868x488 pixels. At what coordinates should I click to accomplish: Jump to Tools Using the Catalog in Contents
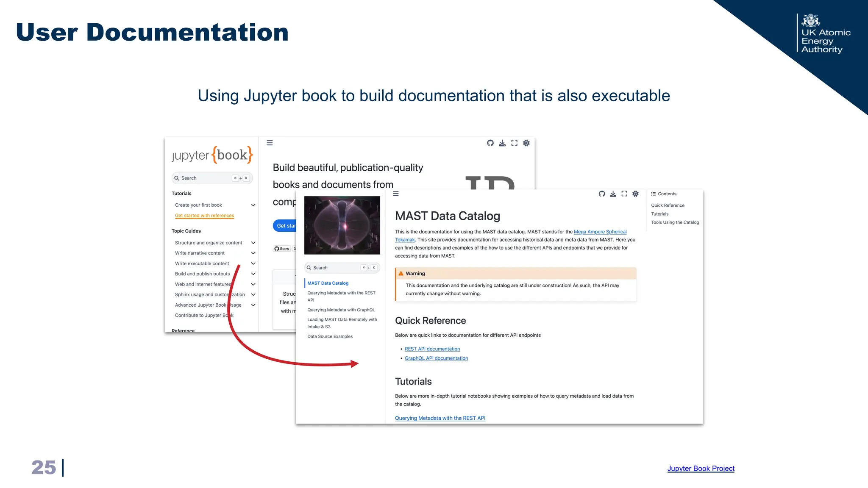675,222
